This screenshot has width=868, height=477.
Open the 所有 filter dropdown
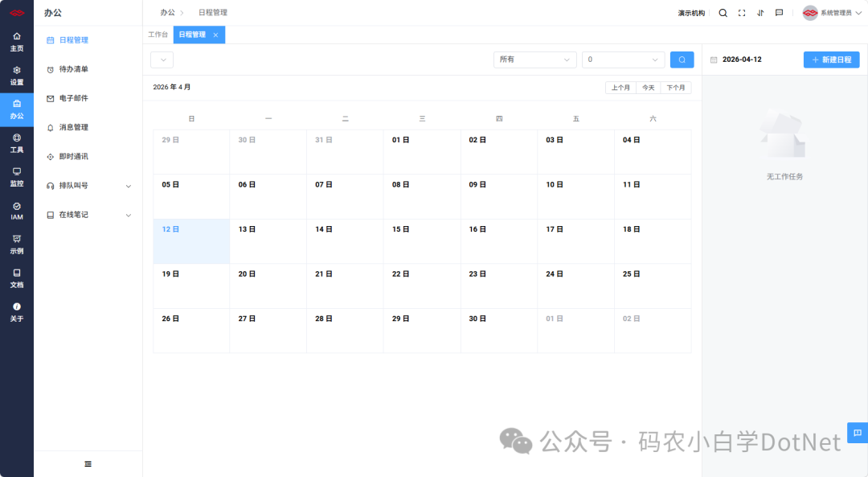(x=534, y=60)
